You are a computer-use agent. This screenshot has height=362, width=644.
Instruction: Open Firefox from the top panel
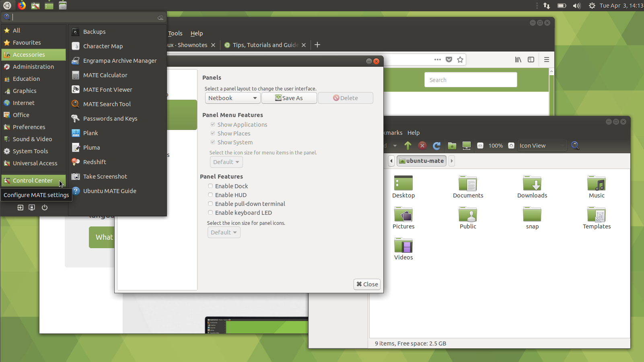coord(22,5)
